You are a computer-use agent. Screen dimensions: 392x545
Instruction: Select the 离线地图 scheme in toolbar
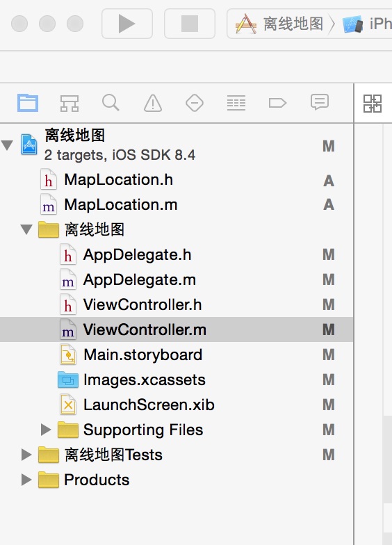tap(280, 24)
